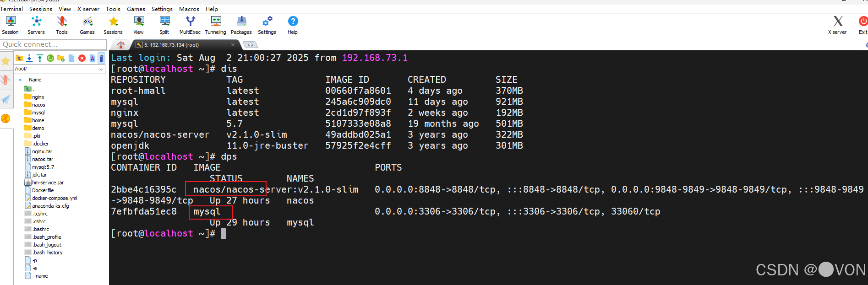Select the nginx.tar file

tap(39, 151)
